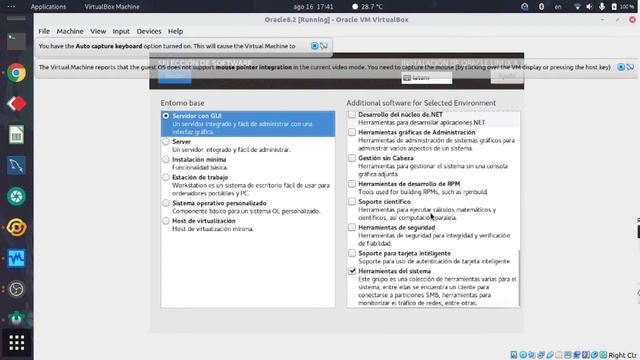Screen dimensions: 640x360
Task: Click the blue done button under Selección de software
Action: point(175,76)
